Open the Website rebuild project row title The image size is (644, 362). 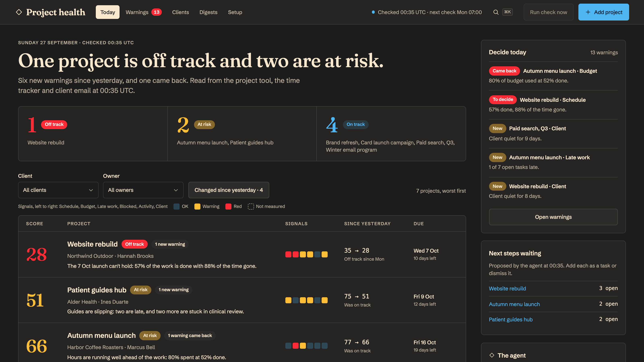click(92, 244)
